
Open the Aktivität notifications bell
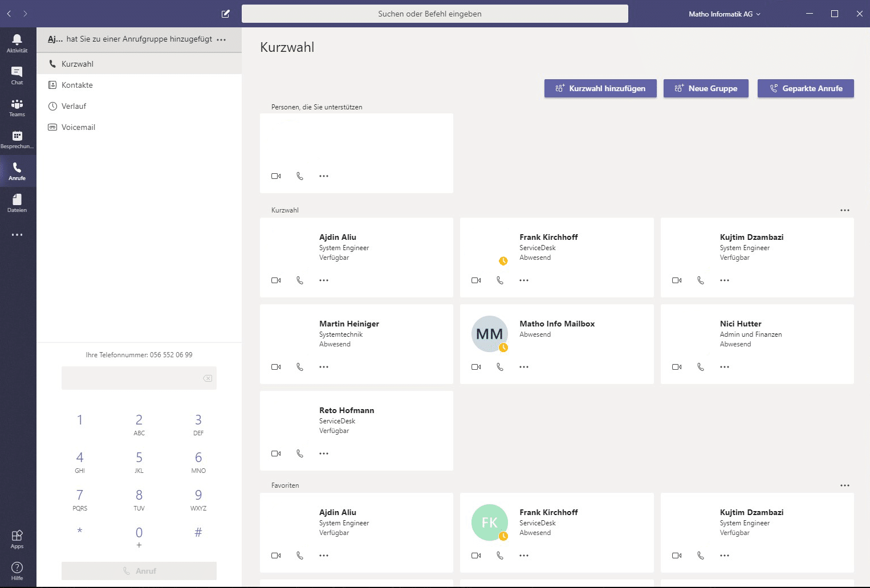click(17, 43)
